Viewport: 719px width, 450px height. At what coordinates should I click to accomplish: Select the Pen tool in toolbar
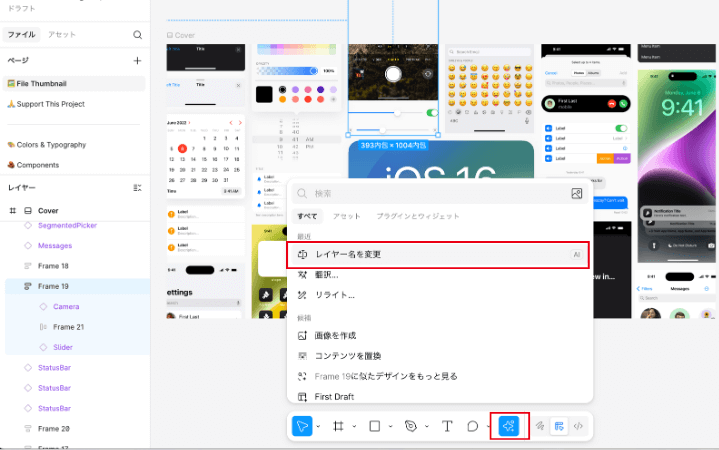pos(411,426)
